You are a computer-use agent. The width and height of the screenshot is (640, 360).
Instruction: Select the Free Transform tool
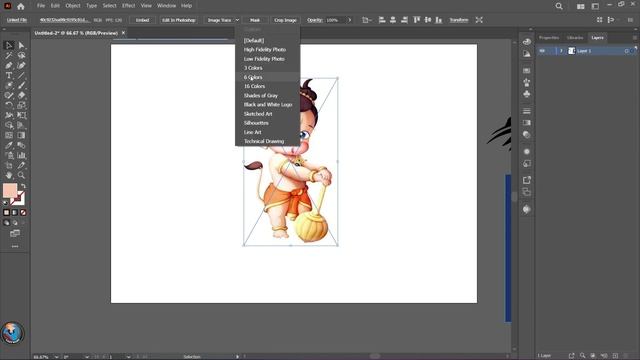pyautogui.click(x=21, y=116)
